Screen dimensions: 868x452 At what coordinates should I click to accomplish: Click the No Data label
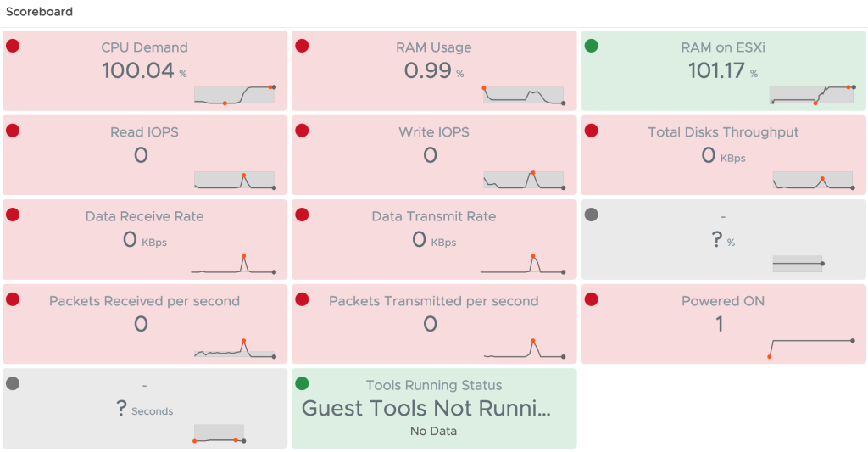[433, 431]
